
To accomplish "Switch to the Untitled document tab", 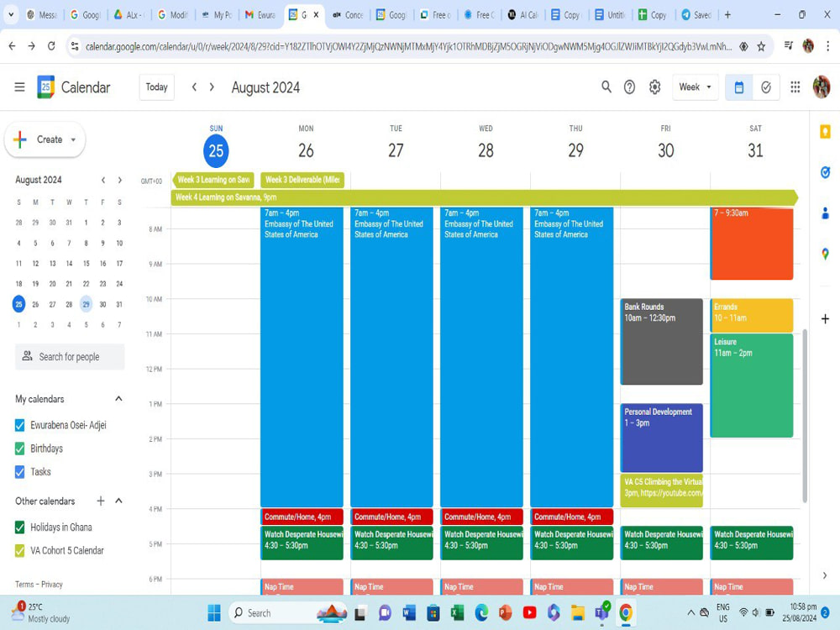I will (x=610, y=15).
